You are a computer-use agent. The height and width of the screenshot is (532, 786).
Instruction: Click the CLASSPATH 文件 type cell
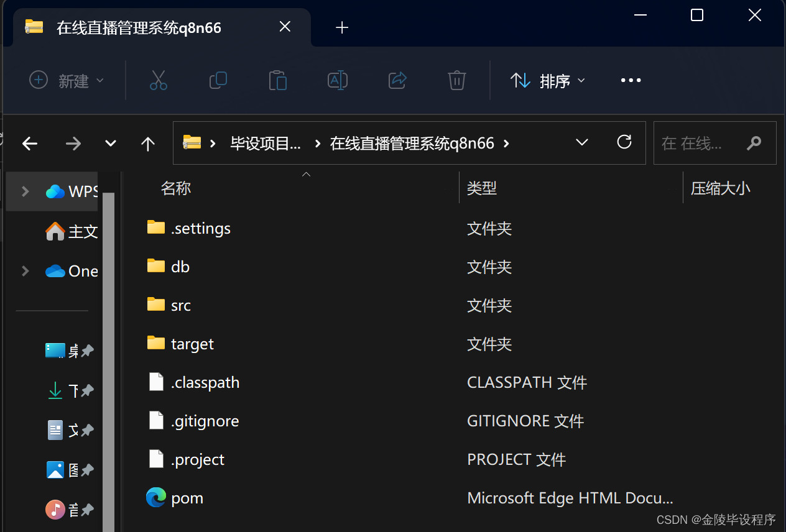[x=527, y=382]
